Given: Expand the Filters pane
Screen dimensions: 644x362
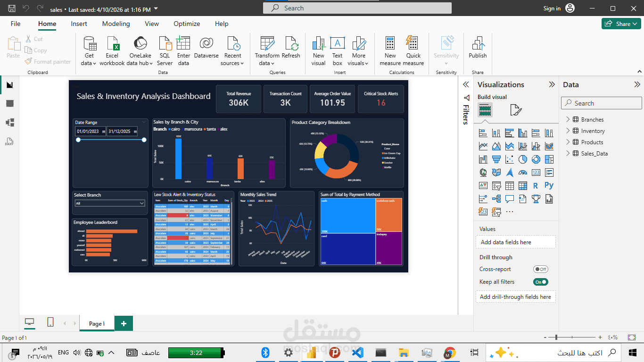Looking at the screenshot, I should pos(466,85).
